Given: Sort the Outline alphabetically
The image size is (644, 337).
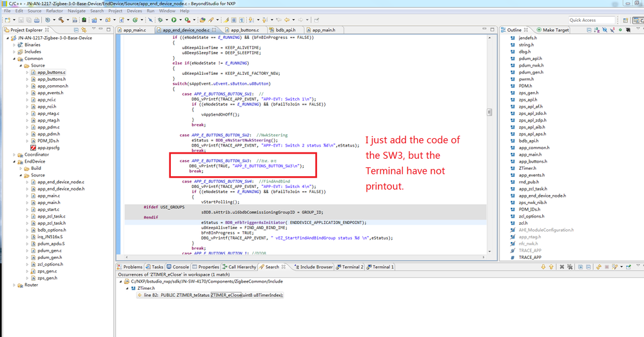Looking at the screenshot, I should 597,30.
